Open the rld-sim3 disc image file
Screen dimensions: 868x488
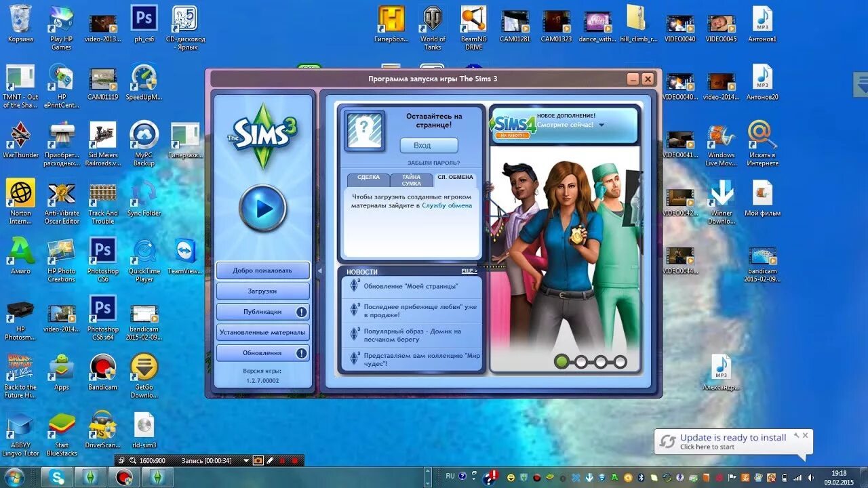tap(144, 430)
